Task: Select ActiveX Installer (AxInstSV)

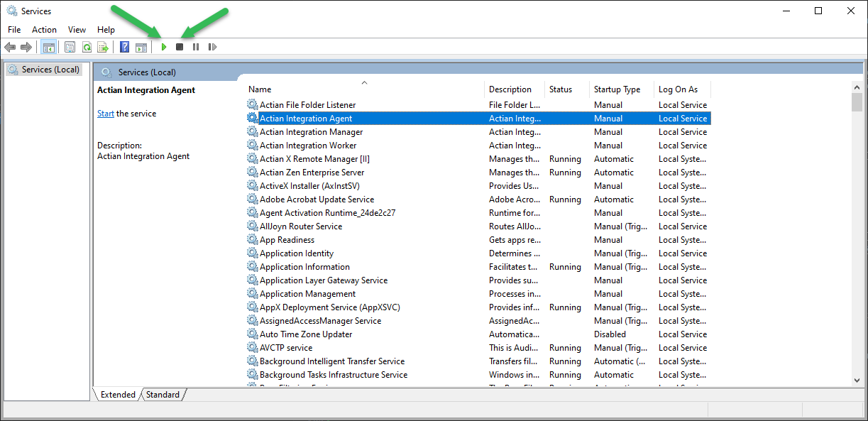Action: click(309, 186)
